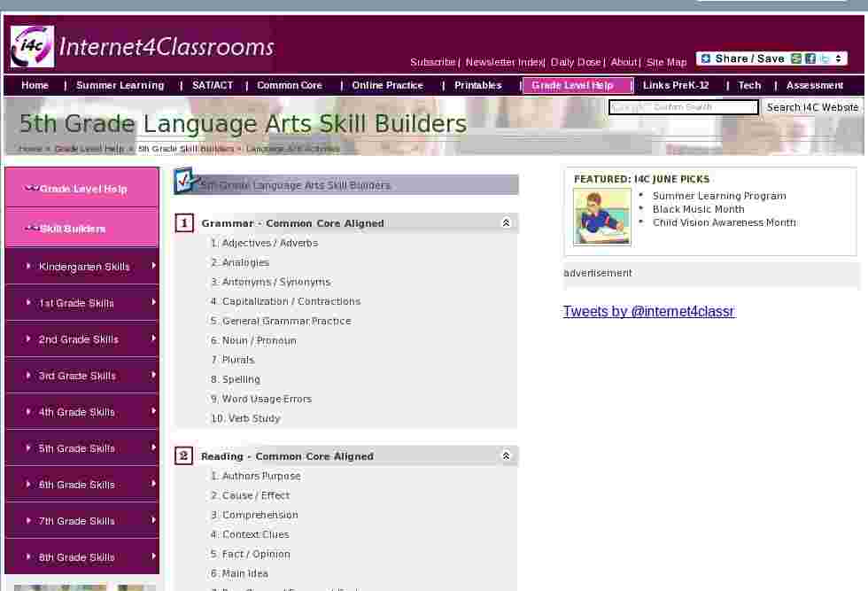The height and width of the screenshot is (591, 868).
Task: Click the Subscribe link
Action: (432, 62)
